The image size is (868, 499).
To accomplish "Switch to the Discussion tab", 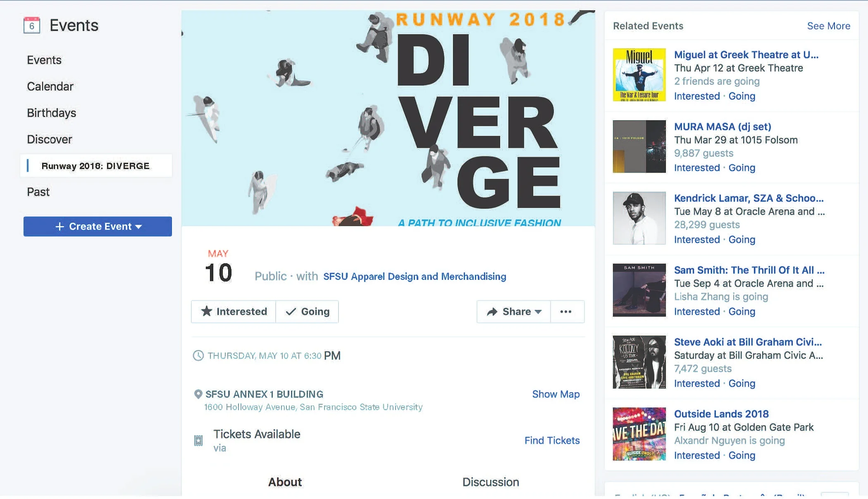I will pos(491,482).
